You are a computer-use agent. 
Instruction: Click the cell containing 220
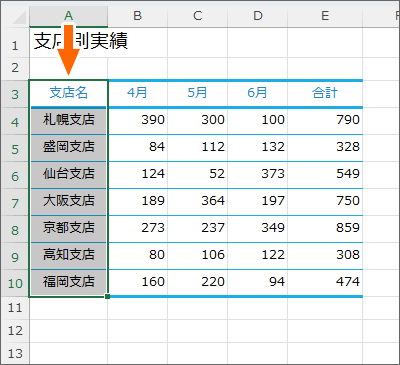pyautogui.click(x=198, y=283)
